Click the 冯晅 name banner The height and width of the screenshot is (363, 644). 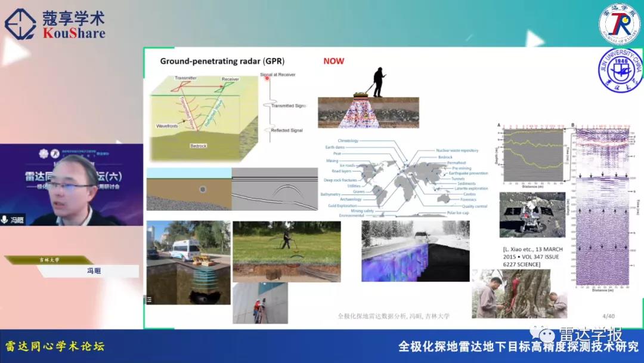(x=89, y=271)
